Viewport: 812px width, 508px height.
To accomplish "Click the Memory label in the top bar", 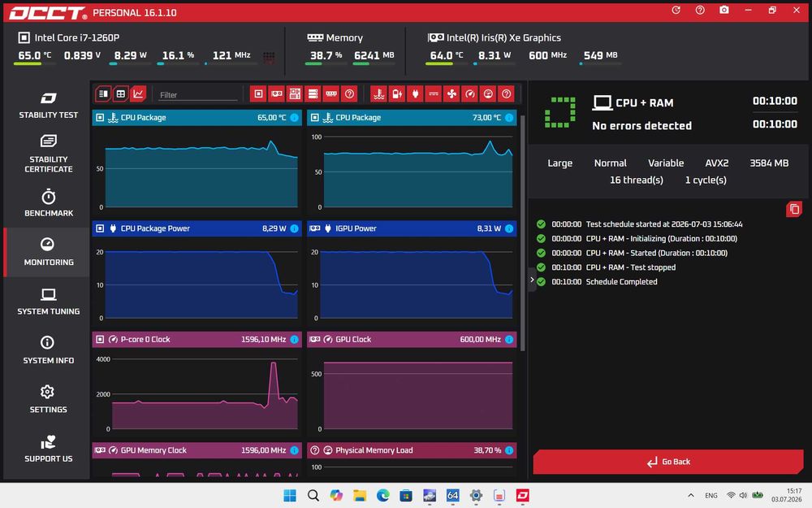I will coord(344,38).
